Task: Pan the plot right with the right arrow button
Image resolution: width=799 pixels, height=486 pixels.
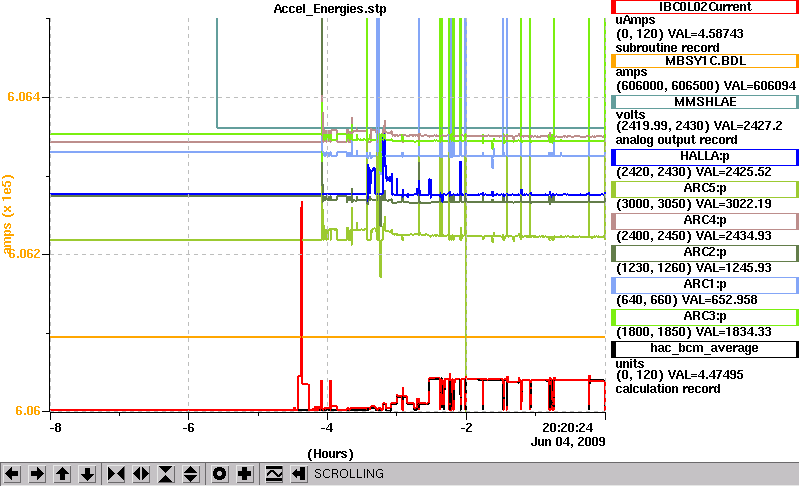Action: [x=37, y=474]
